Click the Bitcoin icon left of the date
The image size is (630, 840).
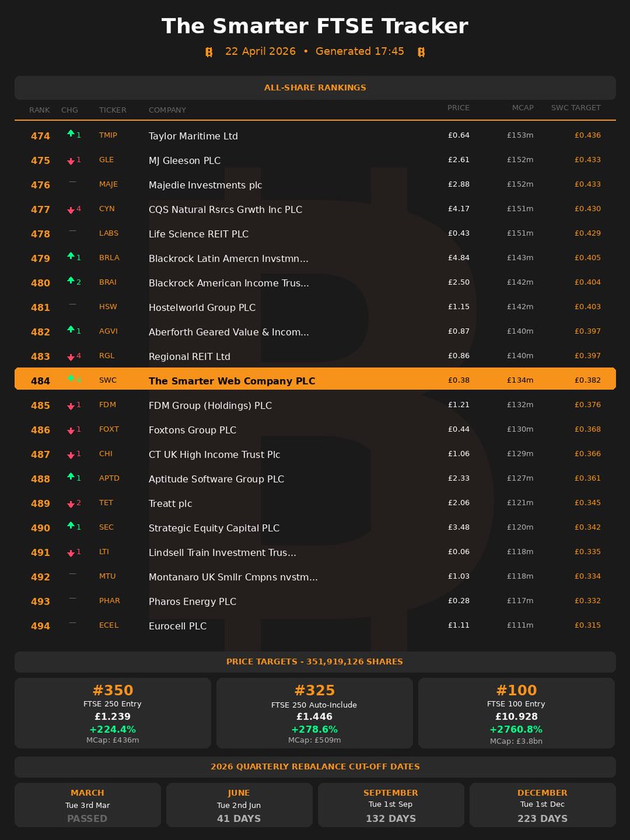pyautogui.click(x=209, y=52)
